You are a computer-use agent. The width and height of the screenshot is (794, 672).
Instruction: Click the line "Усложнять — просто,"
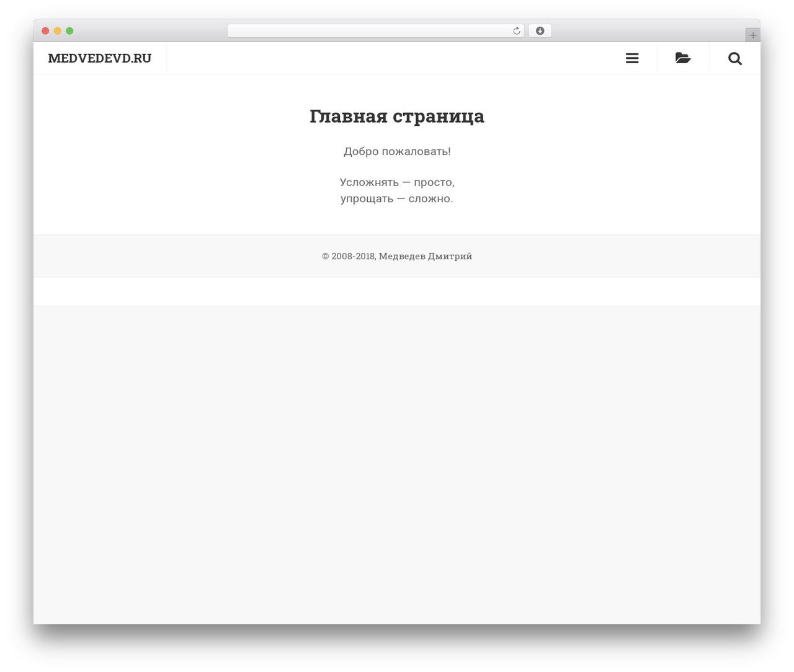point(397,182)
